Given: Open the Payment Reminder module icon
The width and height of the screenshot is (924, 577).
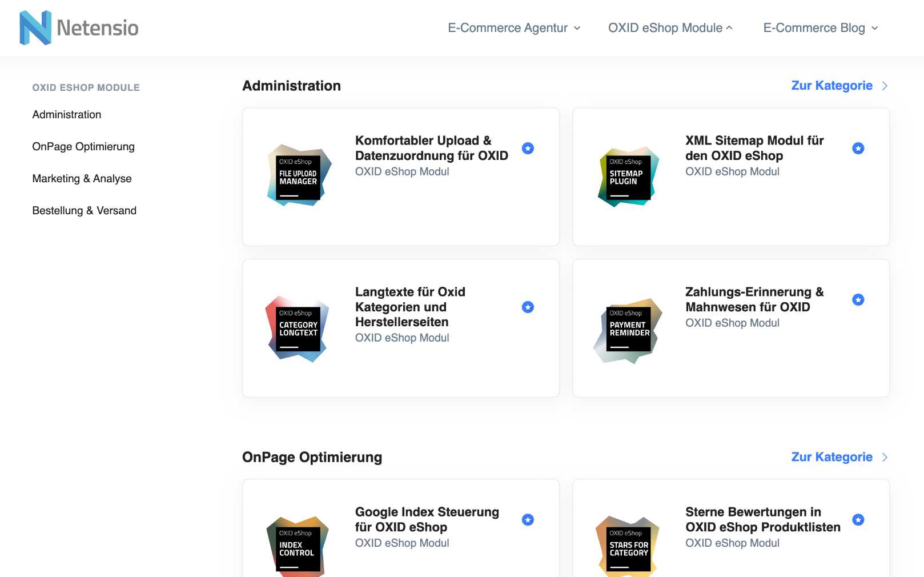Looking at the screenshot, I should click(628, 330).
